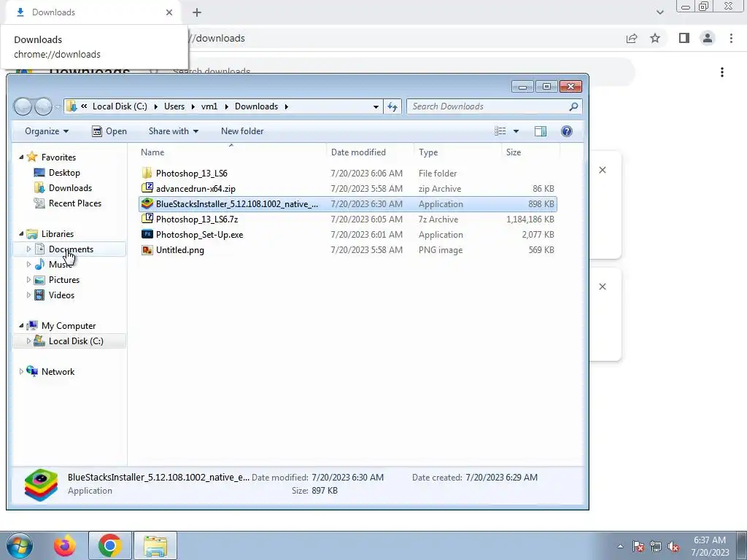Open a new Chrome tab
Viewport: 747px width, 560px height.
click(x=197, y=12)
